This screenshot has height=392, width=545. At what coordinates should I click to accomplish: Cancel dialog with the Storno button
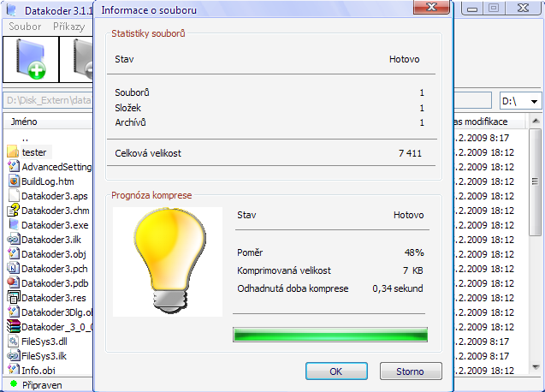pyautogui.click(x=411, y=371)
